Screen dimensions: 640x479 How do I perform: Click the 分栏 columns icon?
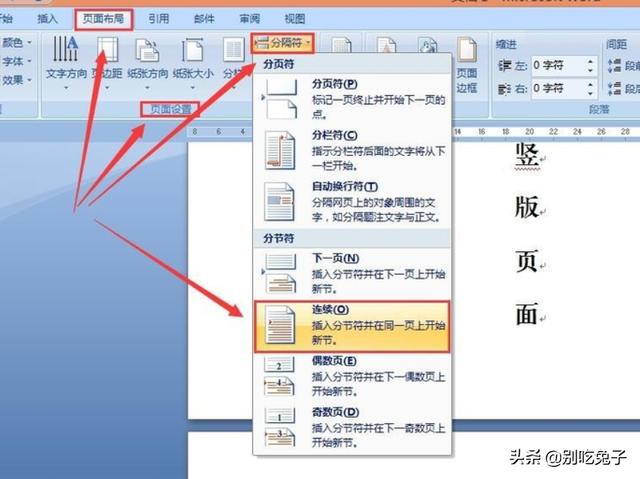tap(233, 51)
